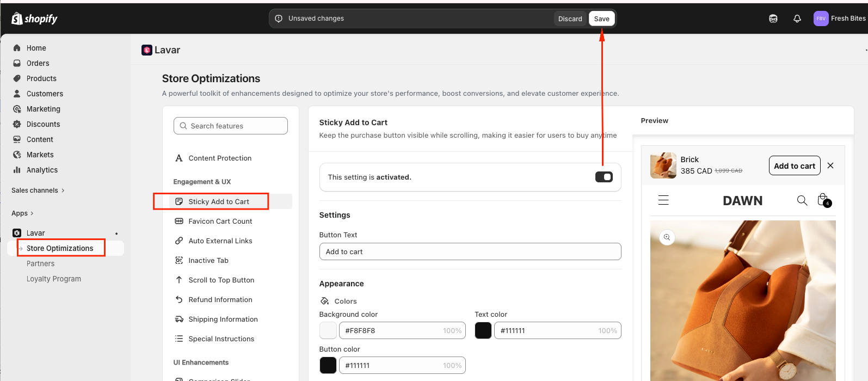Click the search icon in preview
The height and width of the screenshot is (381, 868).
(x=802, y=200)
